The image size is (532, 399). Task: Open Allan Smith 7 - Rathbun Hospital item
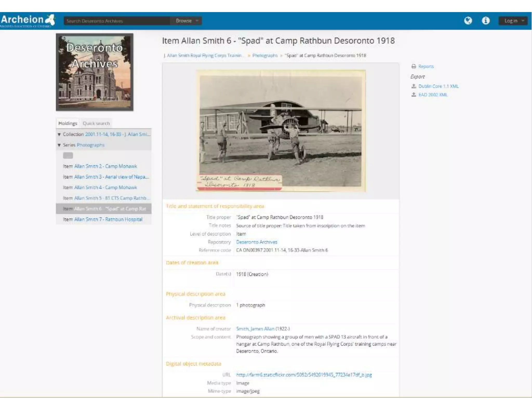pos(108,219)
